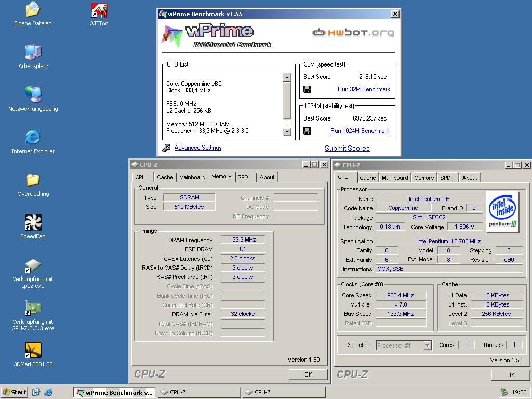Image resolution: width=532 pixels, height=399 pixels.
Task: Click the Advanced Settings wrench icon
Action: [x=166, y=148]
